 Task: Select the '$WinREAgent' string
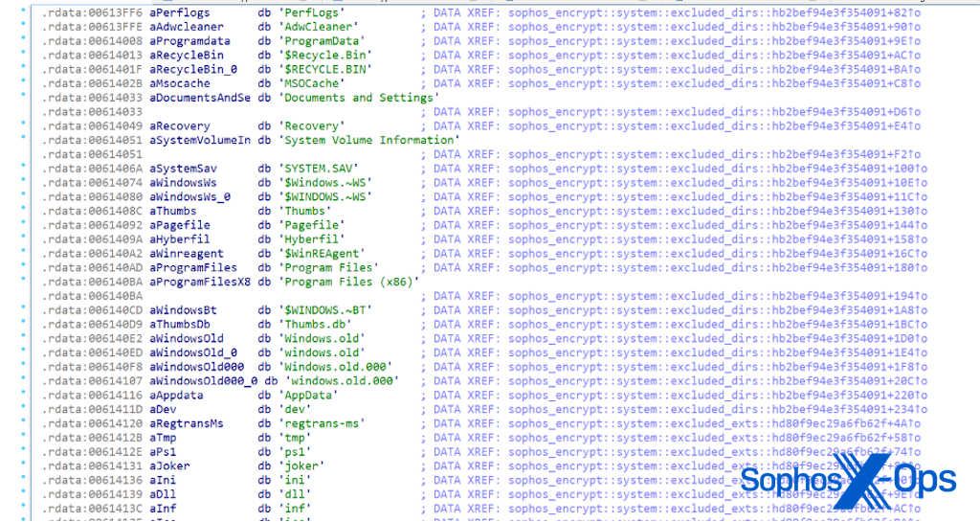click(321, 254)
